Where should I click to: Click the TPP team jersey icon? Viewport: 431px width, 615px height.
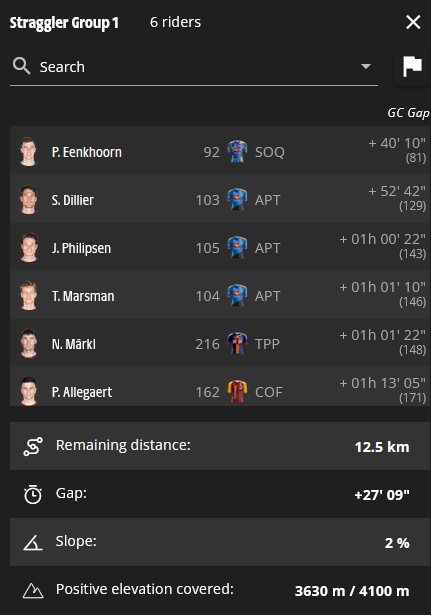[x=237, y=344]
